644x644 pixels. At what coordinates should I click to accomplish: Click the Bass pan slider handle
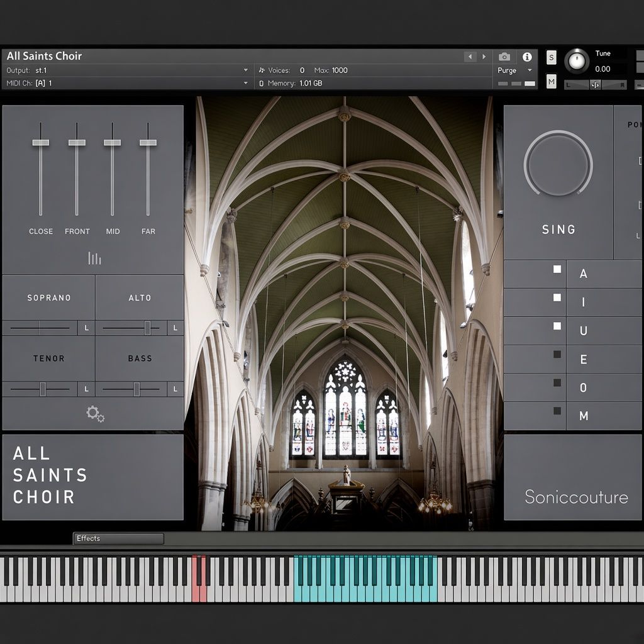[136, 389]
